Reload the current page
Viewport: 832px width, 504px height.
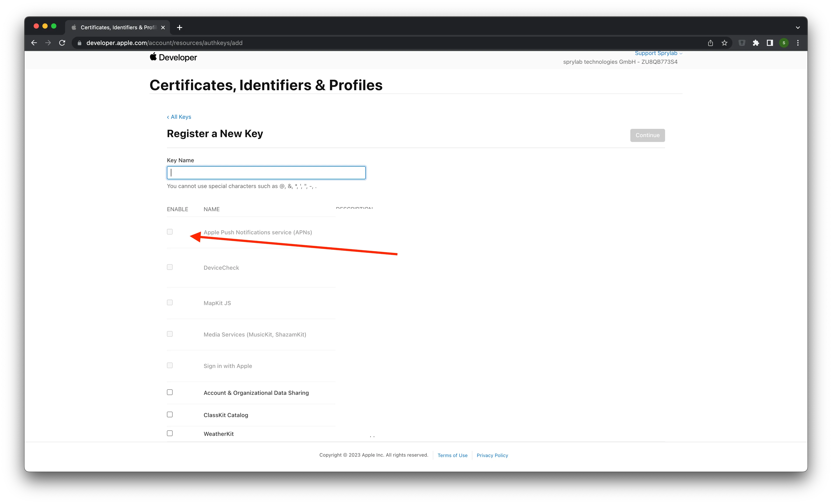(62, 43)
